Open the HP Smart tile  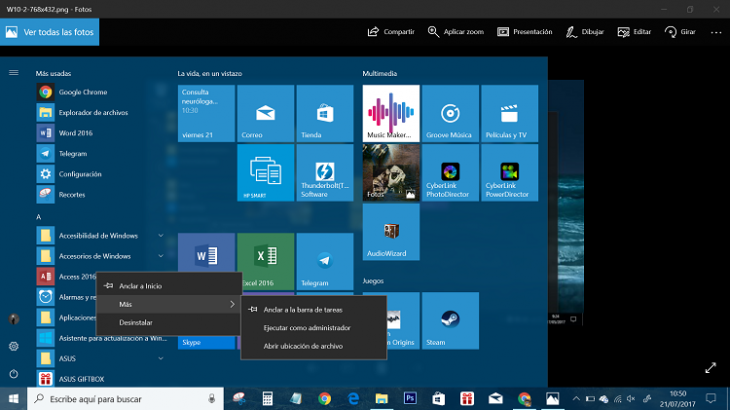pyautogui.click(x=265, y=173)
